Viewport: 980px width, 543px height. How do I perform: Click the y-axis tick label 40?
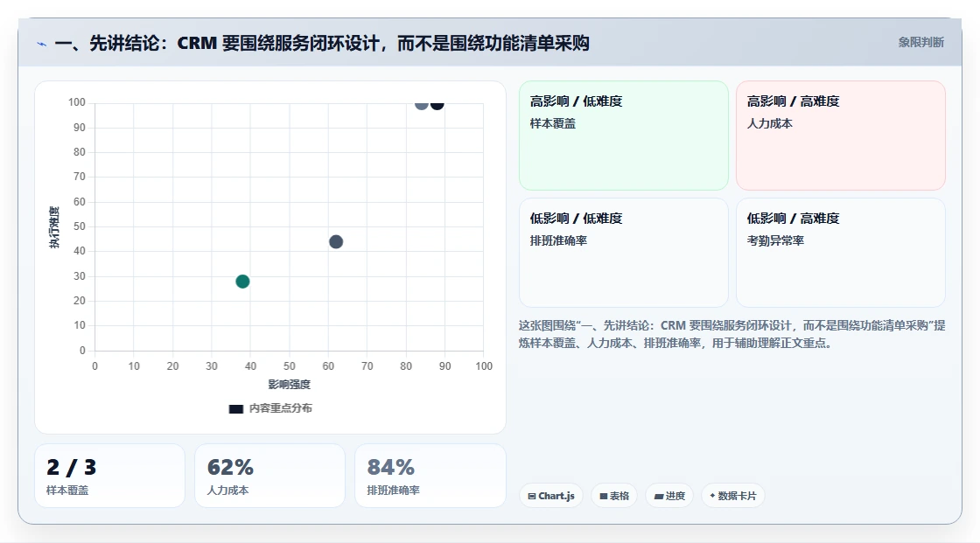(x=80, y=251)
